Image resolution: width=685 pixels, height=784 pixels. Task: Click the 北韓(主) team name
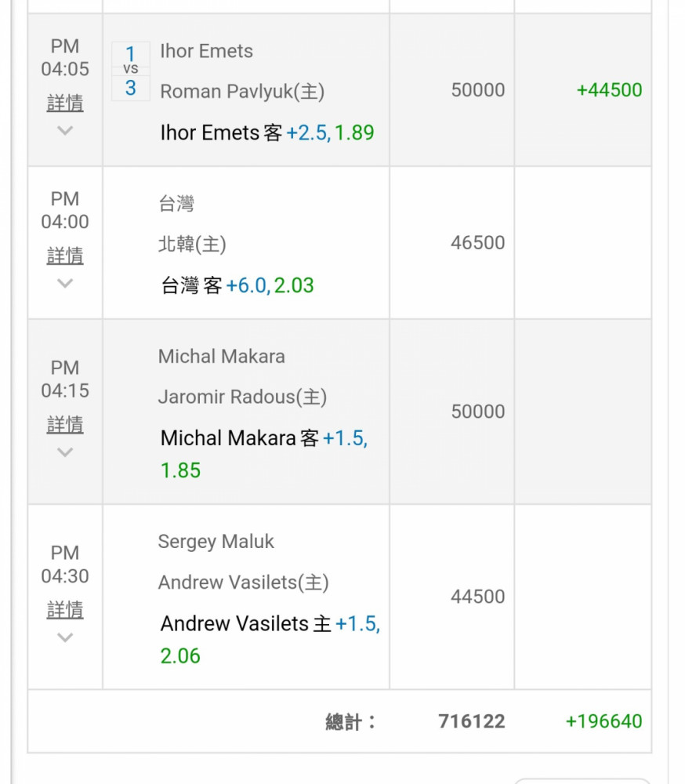pyautogui.click(x=193, y=244)
